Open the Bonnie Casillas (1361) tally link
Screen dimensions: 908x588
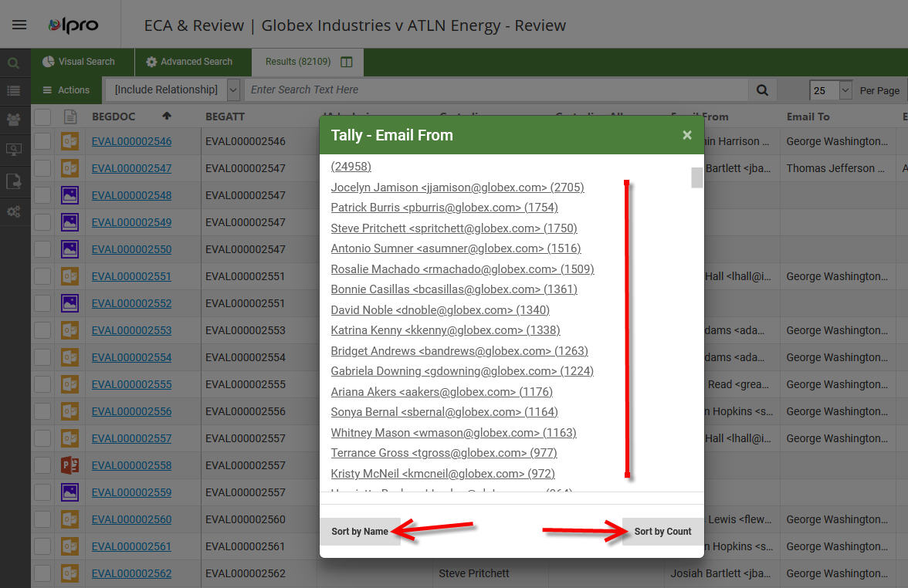tap(454, 289)
